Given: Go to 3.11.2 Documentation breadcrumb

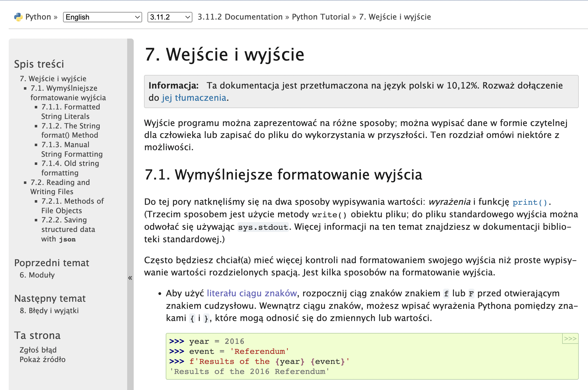Looking at the screenshot, I should [240, 17].
